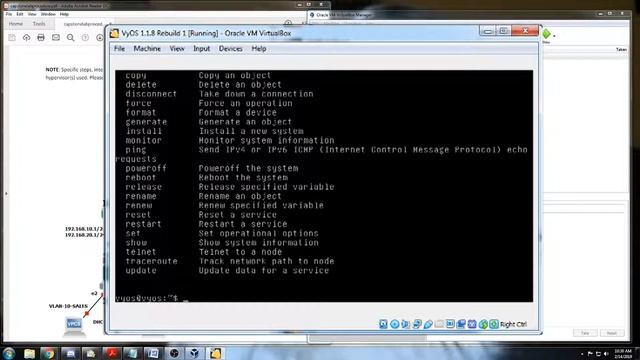Switch to Tools tab in Acrobat Reader
The height and width of the screenshot is (360, 640).
[x=39, y=24]
